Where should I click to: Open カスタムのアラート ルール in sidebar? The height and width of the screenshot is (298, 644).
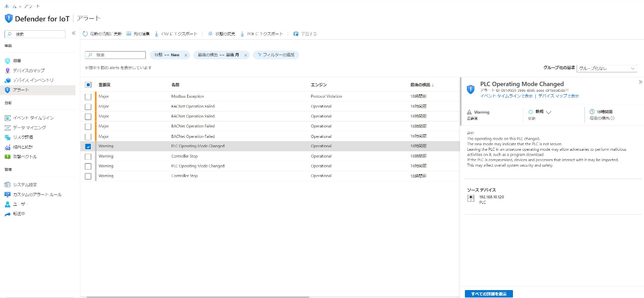point(37,194)
